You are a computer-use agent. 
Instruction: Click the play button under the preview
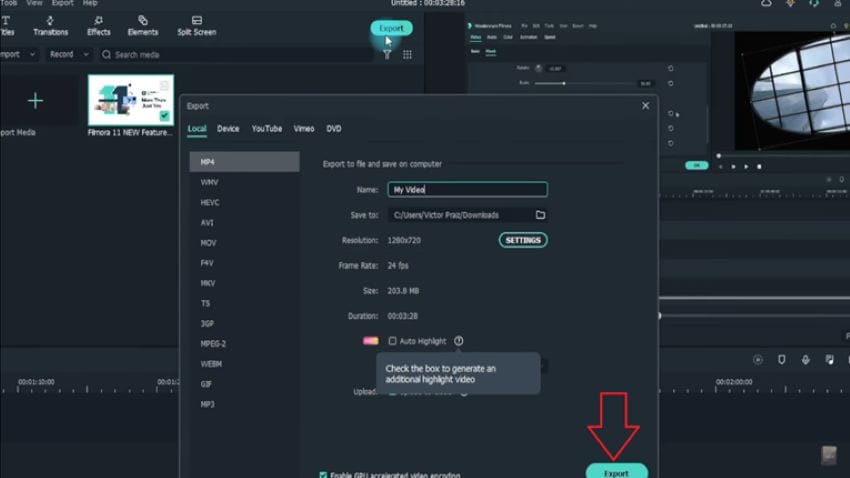click(x=746, y=167)
